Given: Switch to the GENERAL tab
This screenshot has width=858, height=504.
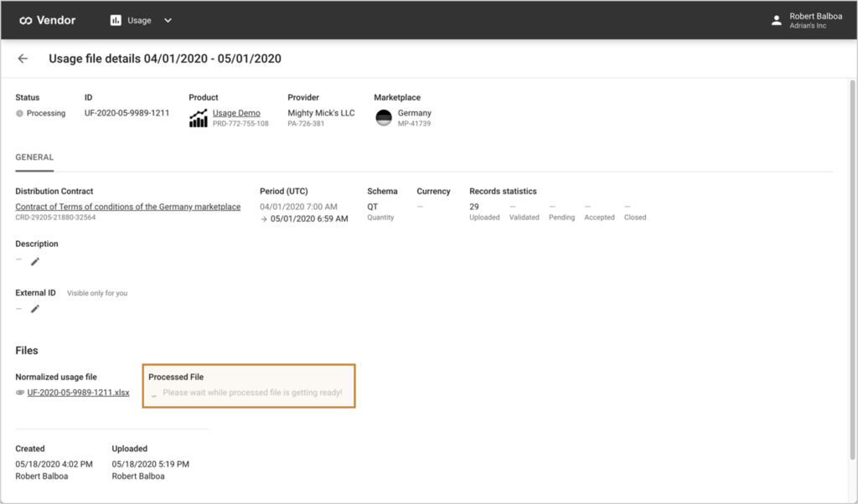Looking at the screenshot, I should pyautogui.click(x=34, y=157).
